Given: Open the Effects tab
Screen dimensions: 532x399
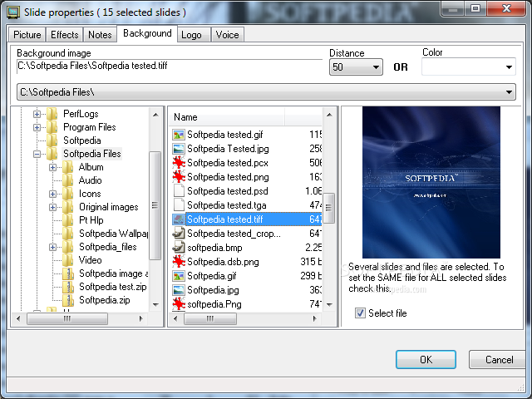Looking at the screenshot, I should coord(65,35).
